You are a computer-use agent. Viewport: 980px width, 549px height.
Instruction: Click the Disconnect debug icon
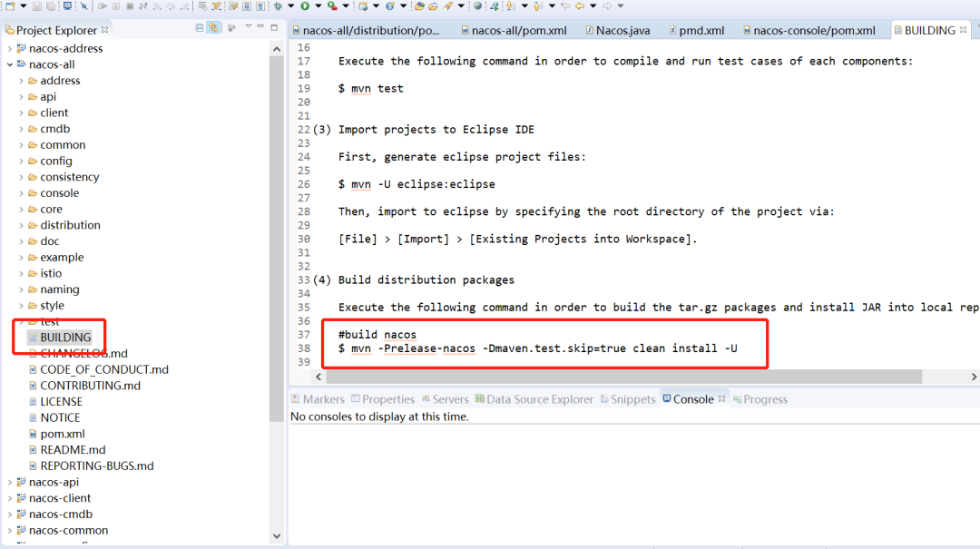(143, 6)
